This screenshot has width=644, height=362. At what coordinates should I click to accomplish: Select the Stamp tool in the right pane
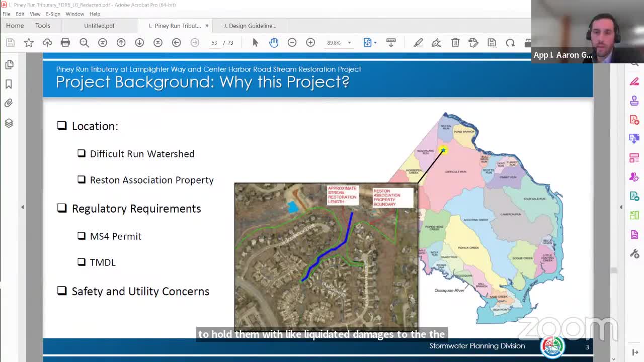point(634,100)
